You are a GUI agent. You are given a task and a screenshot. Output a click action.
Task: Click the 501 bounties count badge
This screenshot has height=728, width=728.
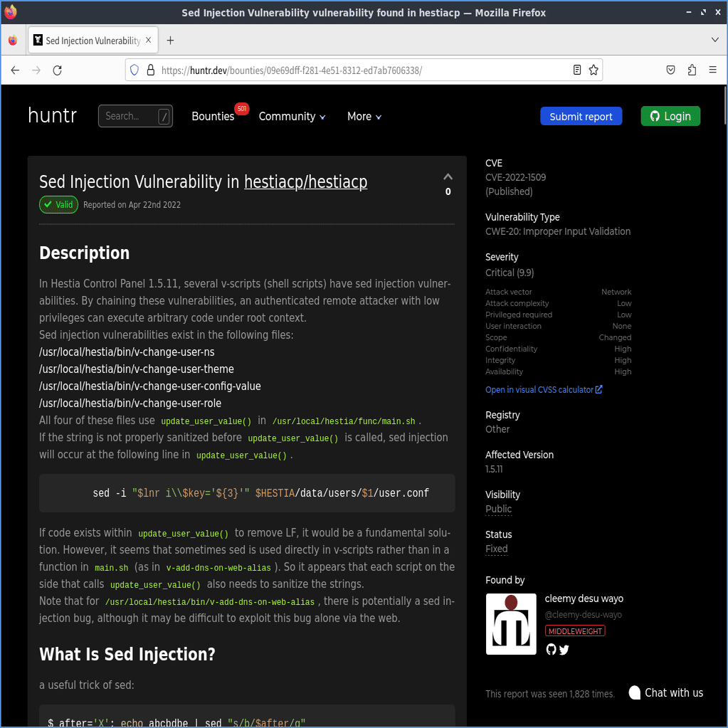tap(242, 109)
